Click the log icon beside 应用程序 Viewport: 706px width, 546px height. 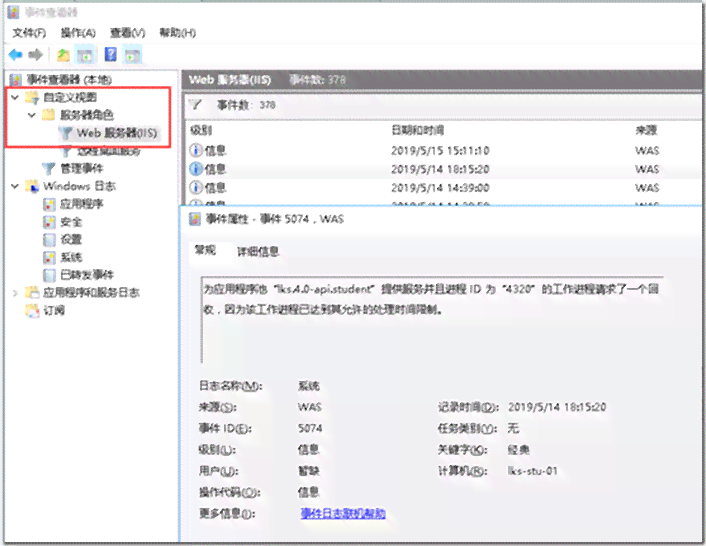point(49,204)
